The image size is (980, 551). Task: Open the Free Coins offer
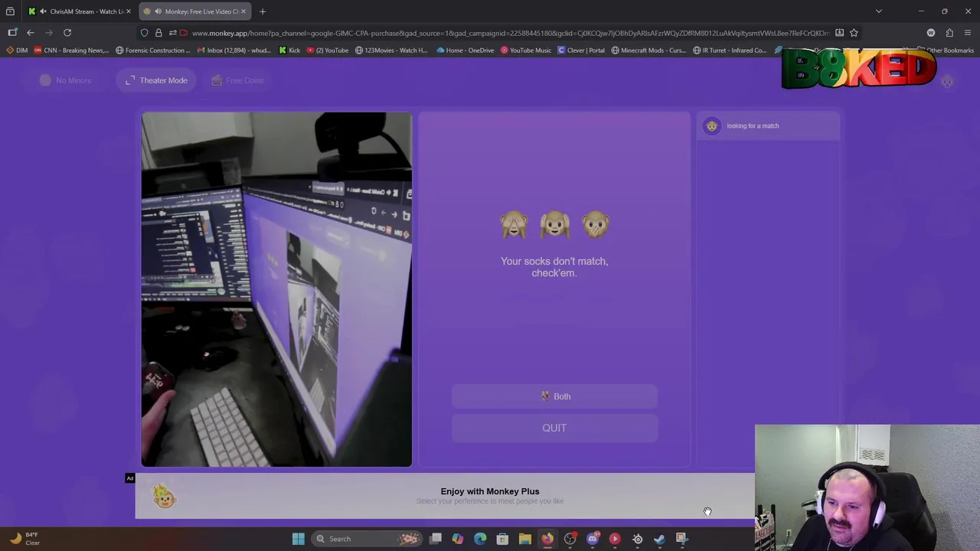(x=237, y=80)
